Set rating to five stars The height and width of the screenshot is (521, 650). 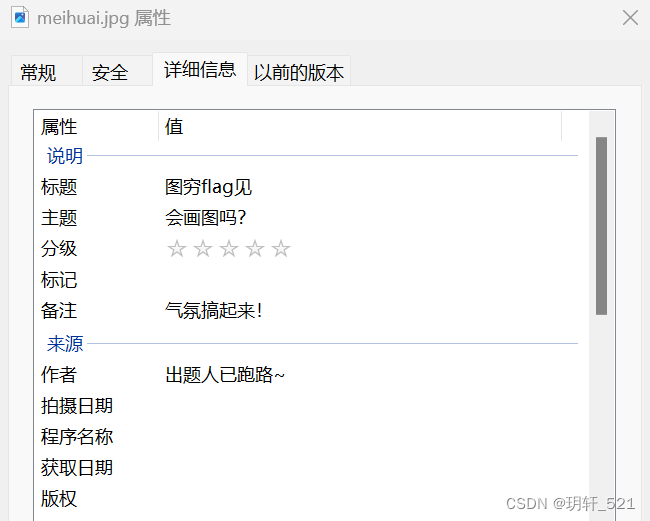281,249
